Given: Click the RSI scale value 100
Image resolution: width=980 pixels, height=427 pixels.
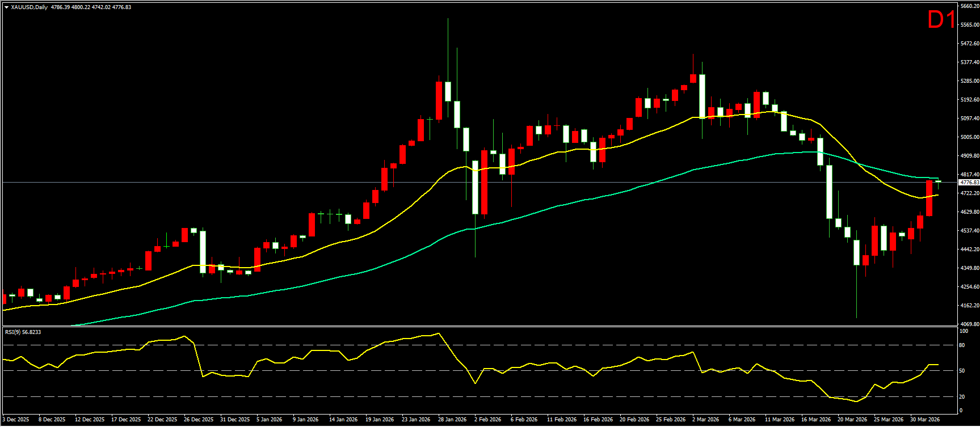Looking at the screenshot, I should (x=963, y=331).
